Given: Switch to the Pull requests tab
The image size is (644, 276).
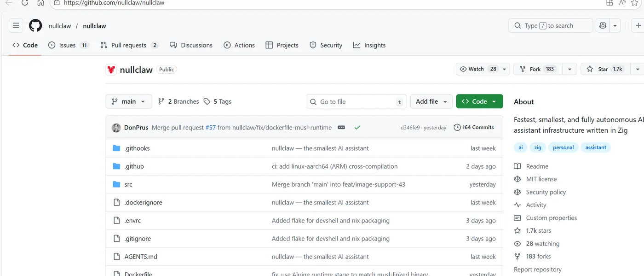Looking at the screenshot, I should click(129, 45).
